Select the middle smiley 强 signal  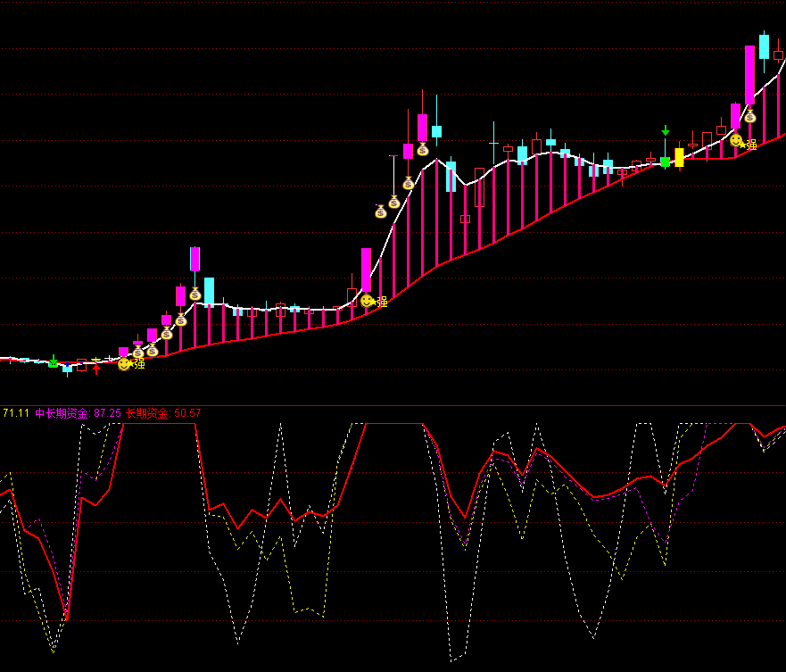(367, 300)
